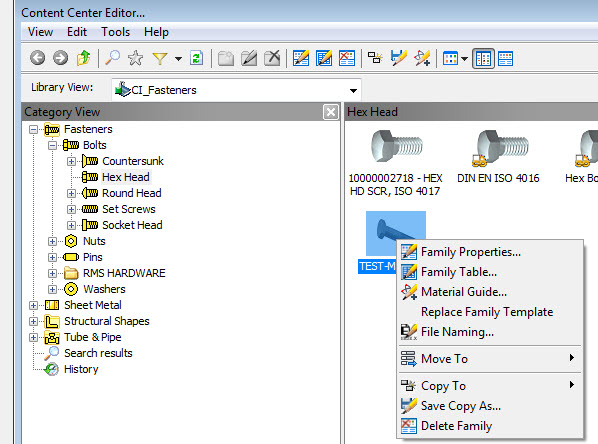Click the thumbnail view mode icon
The width and height of the screenshot is (598, 444).
450,59
